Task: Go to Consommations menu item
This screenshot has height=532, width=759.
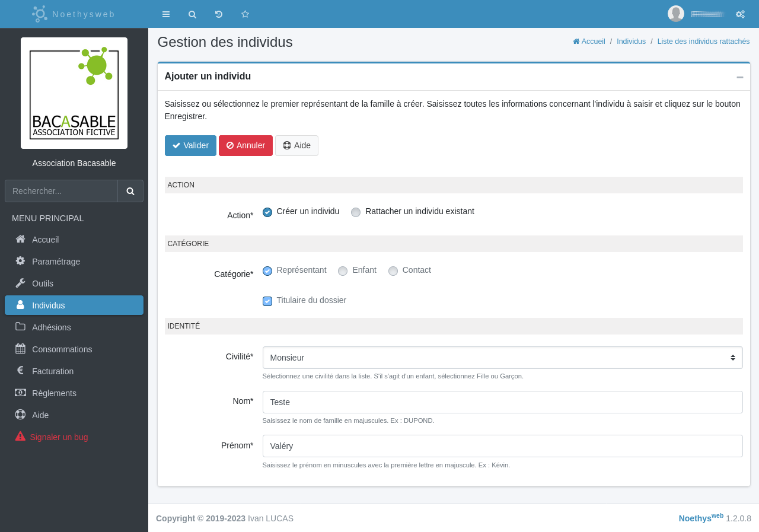Action: coord(62,349)
